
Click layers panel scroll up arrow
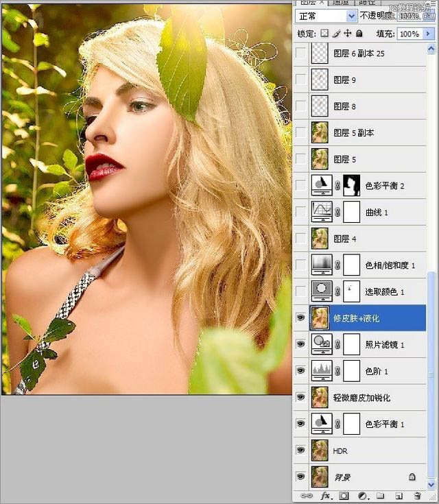click(x=431, y=49)
